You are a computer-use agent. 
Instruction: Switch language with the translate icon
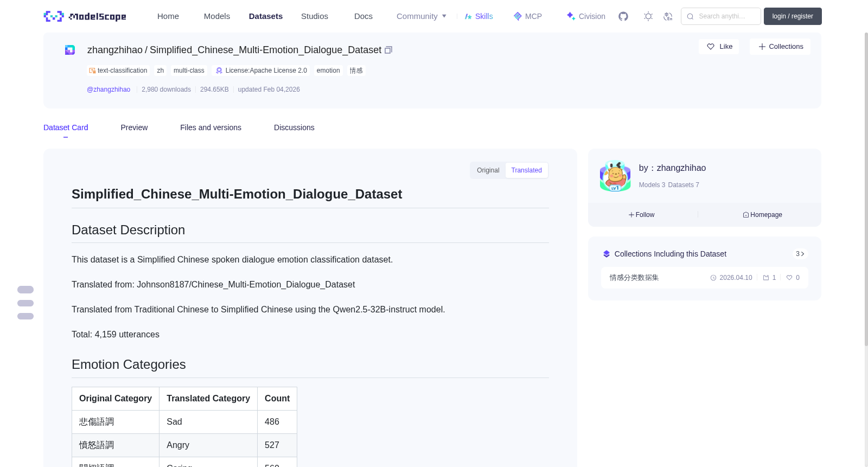pos(668,16)
